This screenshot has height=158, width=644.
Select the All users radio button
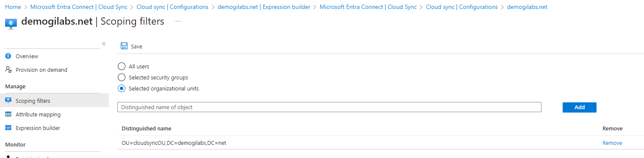tap(122, 66)
